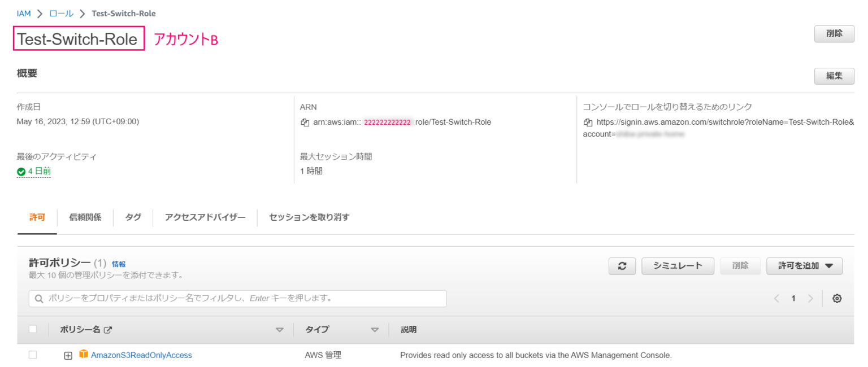Click the next page chevron in pagination
The height and width of the screenshot is (367, 868).
point(811,298)
